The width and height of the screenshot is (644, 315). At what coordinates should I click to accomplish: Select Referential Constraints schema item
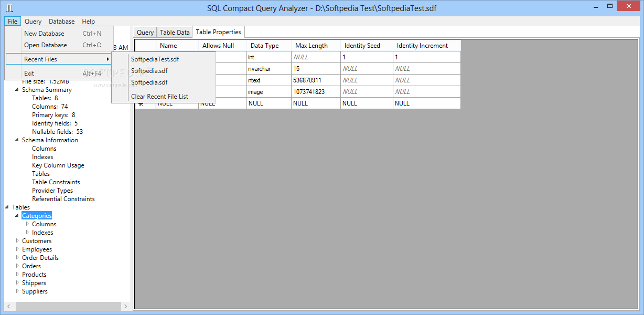63,199
